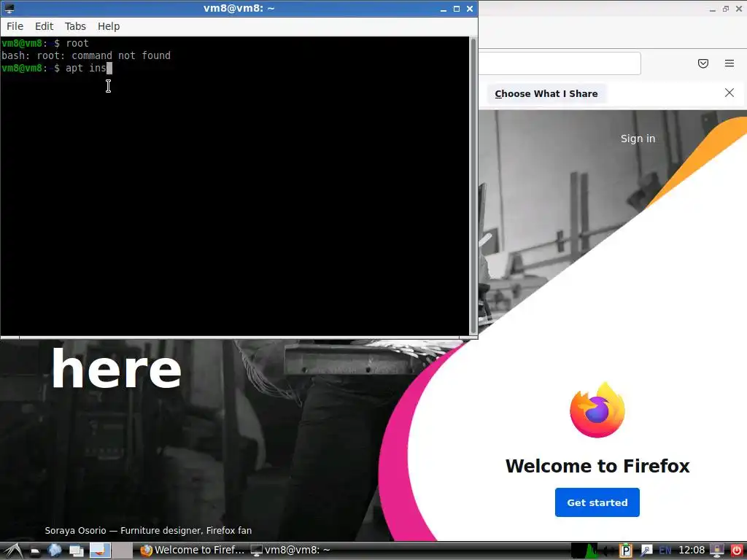The image size is (747, 560).
Task: Switch to the second workspace in pager
Action: (x=122, y=551)
